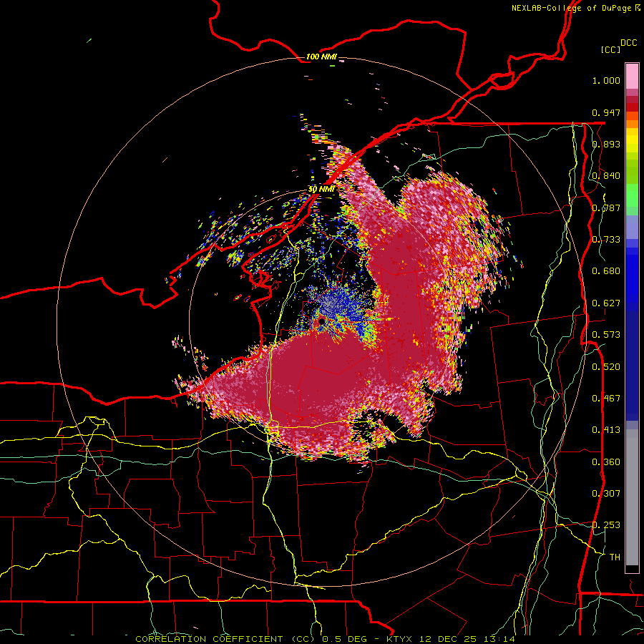Click the 50 NMI range ring label
The width and height of the screenshot is (644, 644).
click(x=321, y=189)
